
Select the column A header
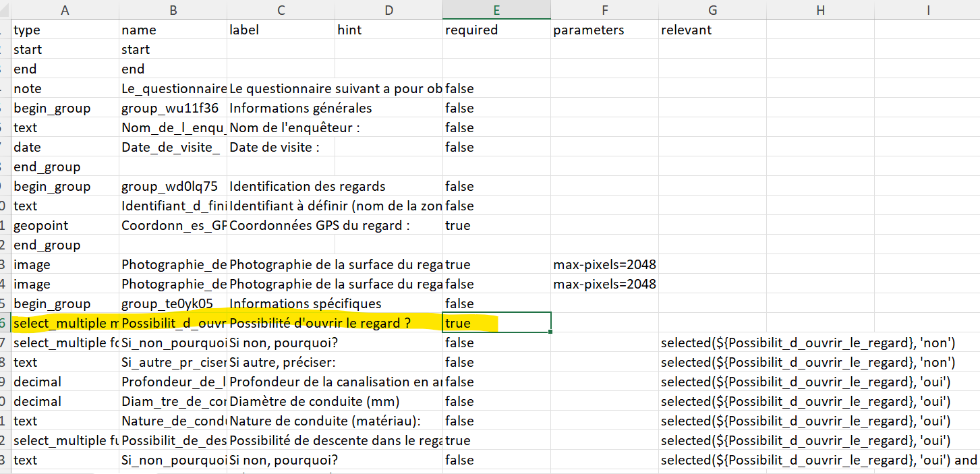pyautogui.click(x=65, y=9)
